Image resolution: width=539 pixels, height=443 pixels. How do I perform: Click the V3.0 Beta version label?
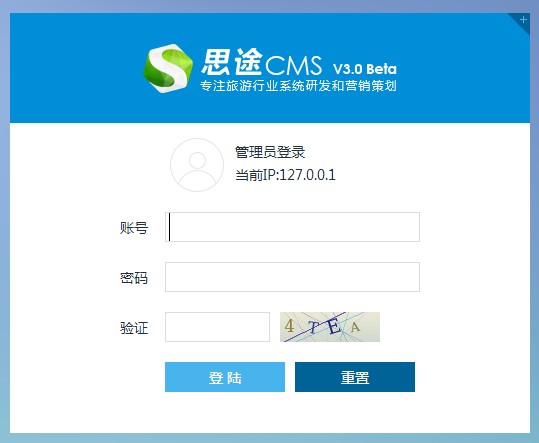(x=365, y=69)
